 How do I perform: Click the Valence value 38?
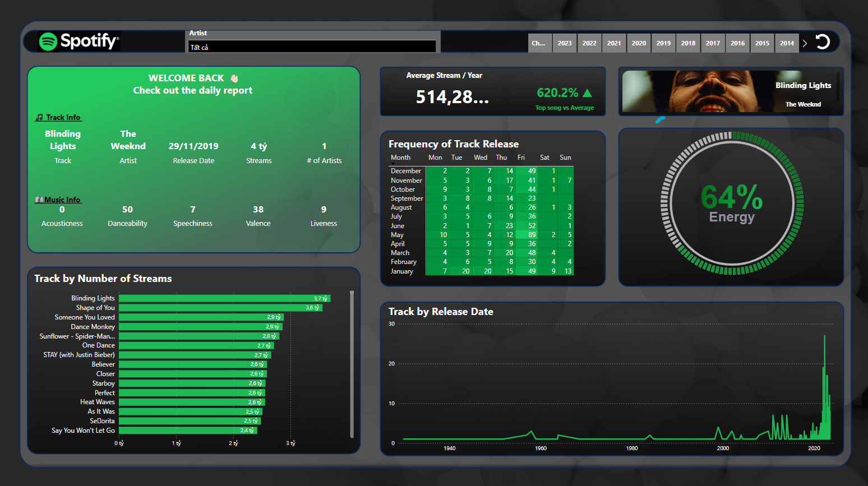pyautogui.click(x=258, y=209)
